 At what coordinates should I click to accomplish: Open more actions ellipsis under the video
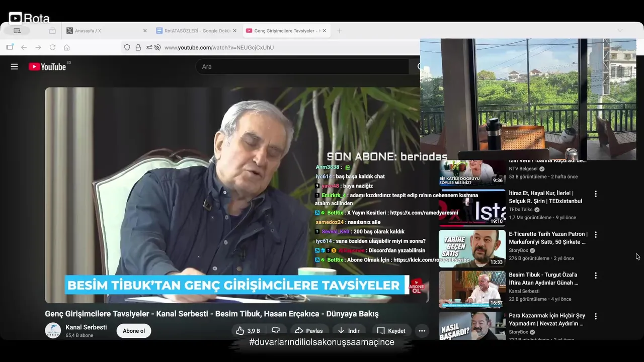point(422,331)
